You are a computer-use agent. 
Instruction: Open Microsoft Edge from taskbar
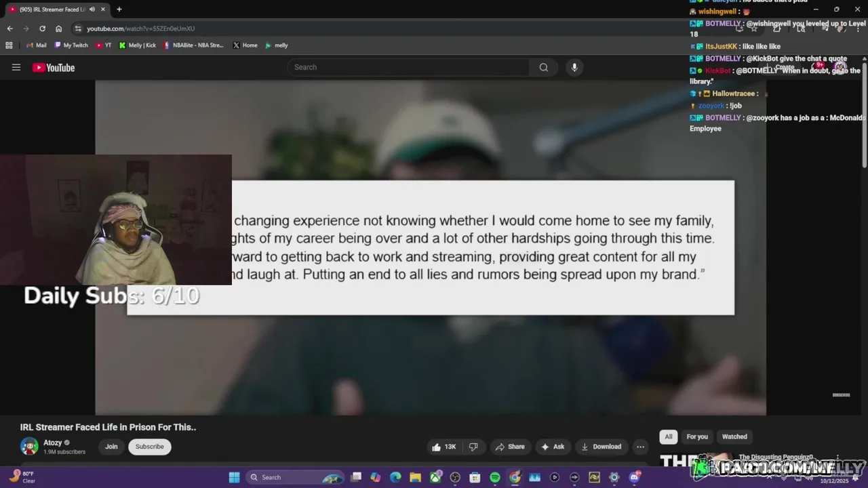pyautogui.click(x=395, y=477)
